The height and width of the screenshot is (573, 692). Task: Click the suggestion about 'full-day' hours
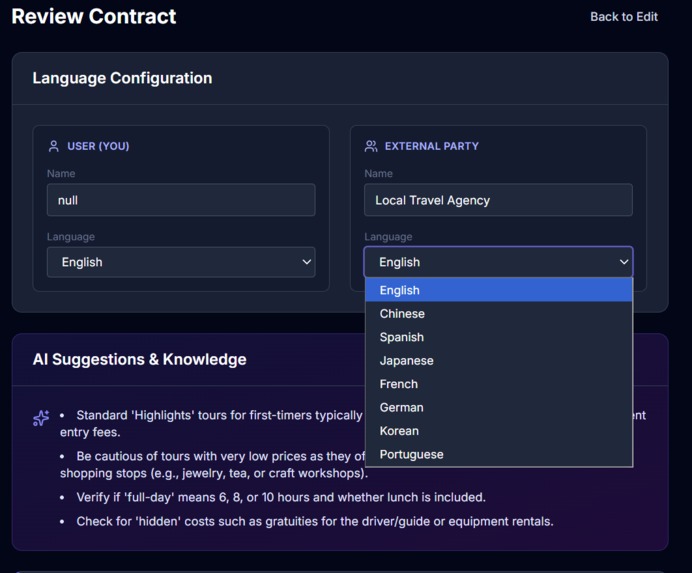[x=281, y=497]
